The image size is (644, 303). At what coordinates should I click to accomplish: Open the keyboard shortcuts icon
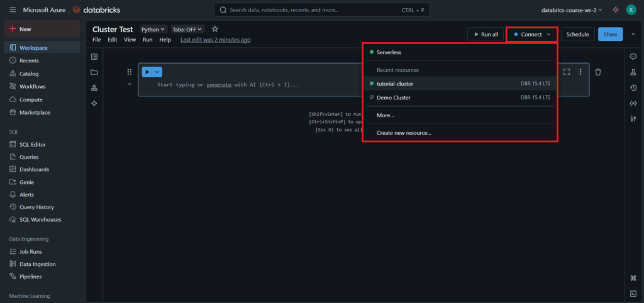[633, 278]
